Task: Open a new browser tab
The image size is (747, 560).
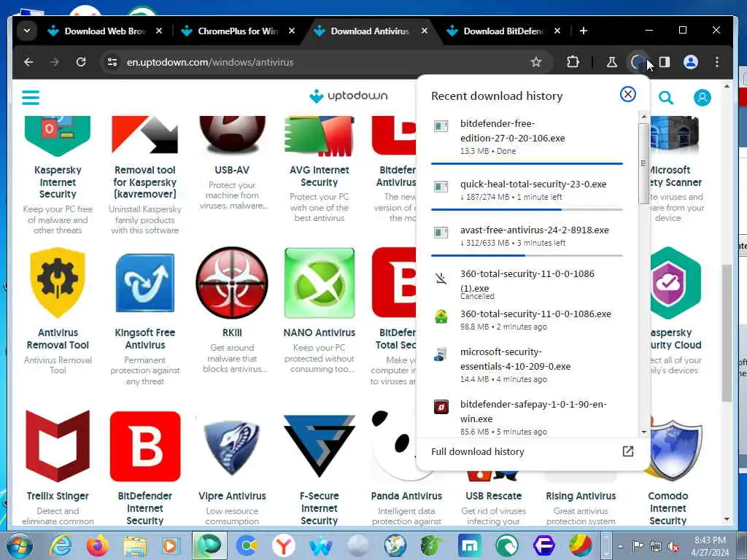Action: point(583,31)
